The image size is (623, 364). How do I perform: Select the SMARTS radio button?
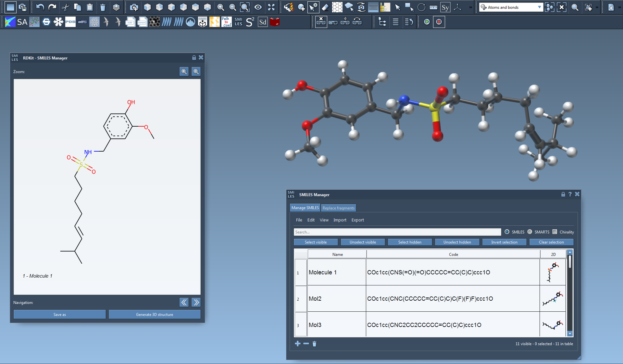pos(530,232)
